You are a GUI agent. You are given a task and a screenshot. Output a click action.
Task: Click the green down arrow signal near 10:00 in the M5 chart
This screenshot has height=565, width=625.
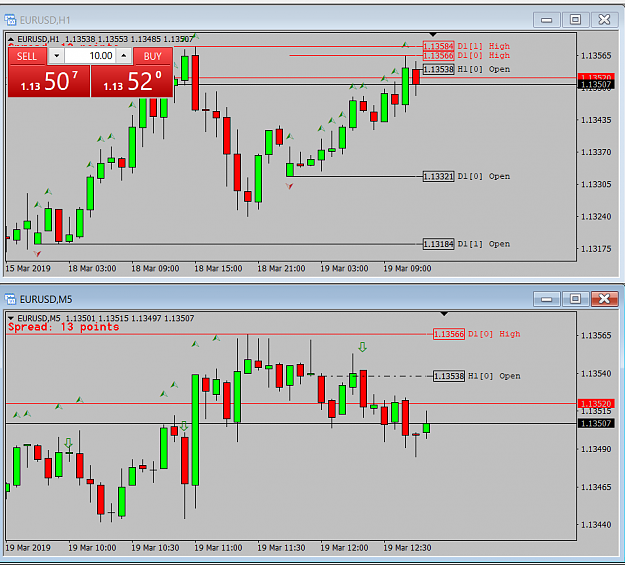69,443
